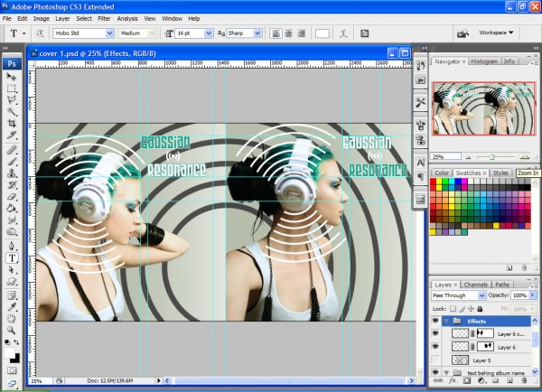Viewport: 542px width, 392px height.
Task: Select the Pen tool
Action: point(12,246)
